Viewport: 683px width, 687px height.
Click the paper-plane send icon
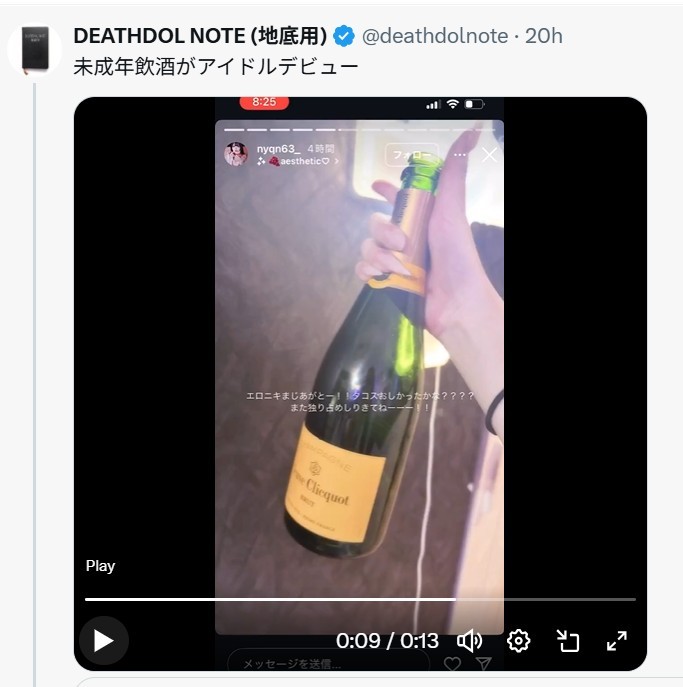click(484, 664)
